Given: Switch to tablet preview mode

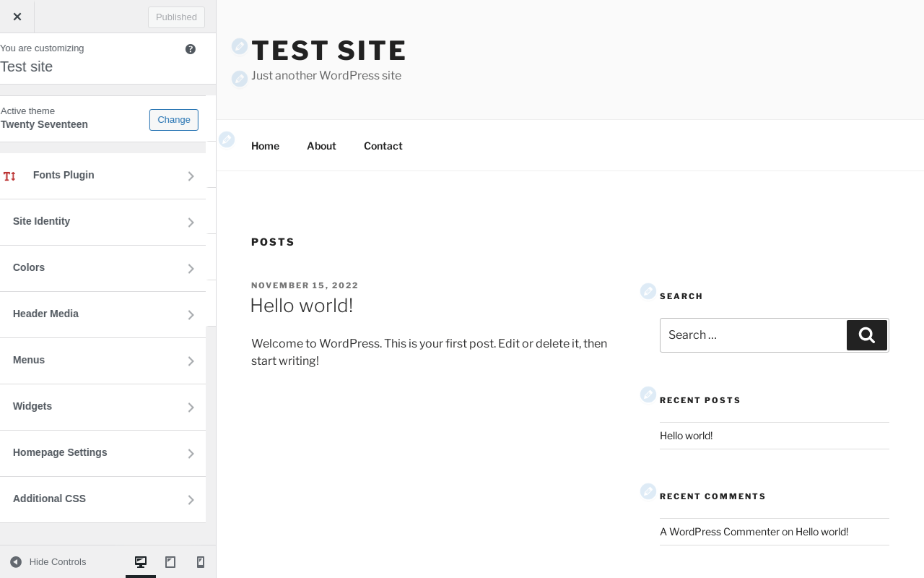Looking at the screenshot, I should (x=170, y=562).
